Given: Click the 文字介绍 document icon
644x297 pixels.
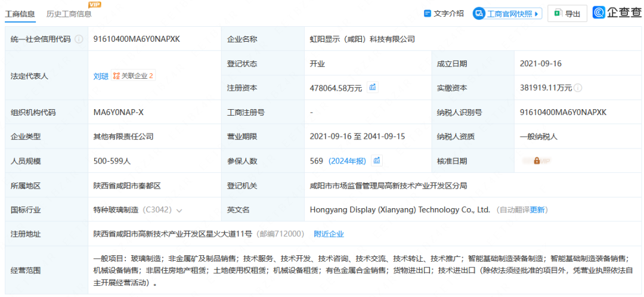Looking at the screenshot, I should pos(427,13).
